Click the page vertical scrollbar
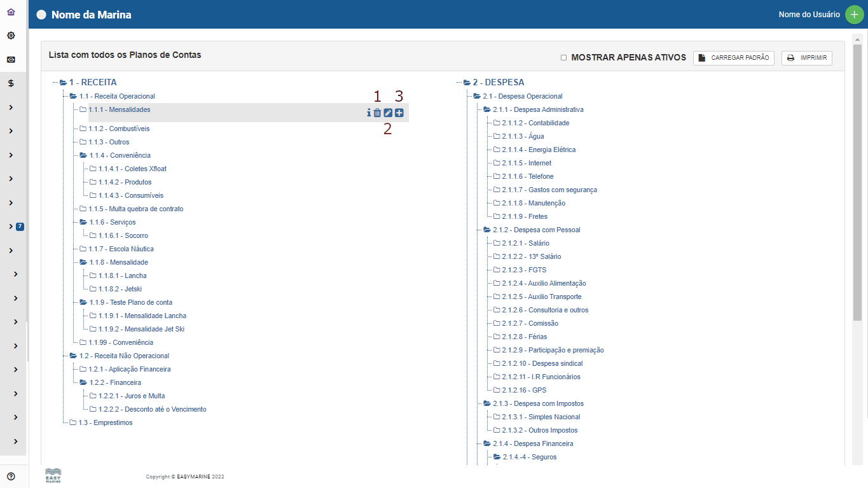 click(857, 191)
